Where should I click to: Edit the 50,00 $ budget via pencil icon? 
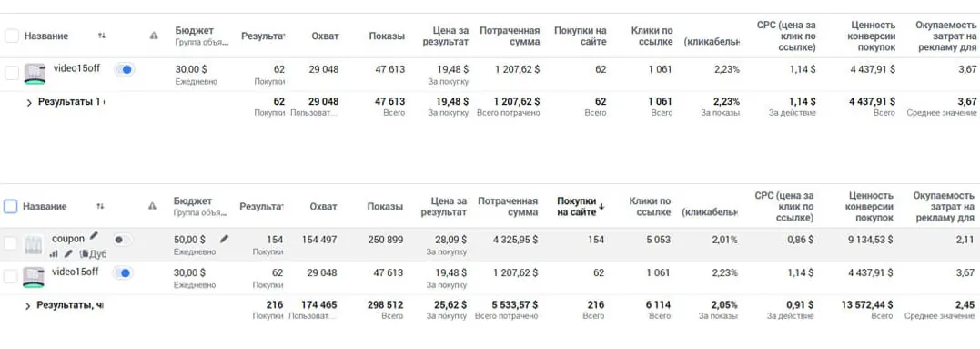tap(225, 239)
